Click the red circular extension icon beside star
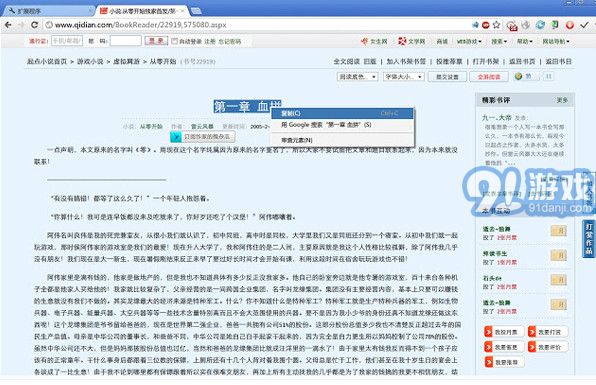 [x=486, y=25]
